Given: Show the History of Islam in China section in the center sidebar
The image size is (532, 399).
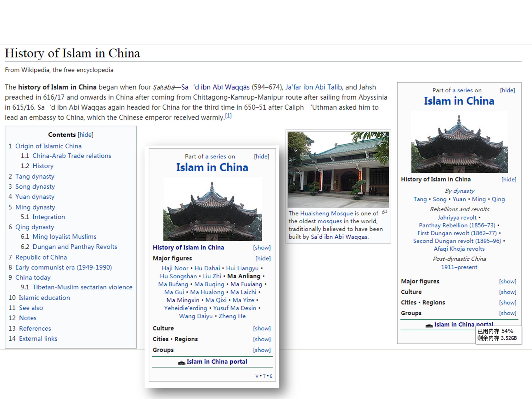Looking at the screenshot, I should click(x=262, y=248).
